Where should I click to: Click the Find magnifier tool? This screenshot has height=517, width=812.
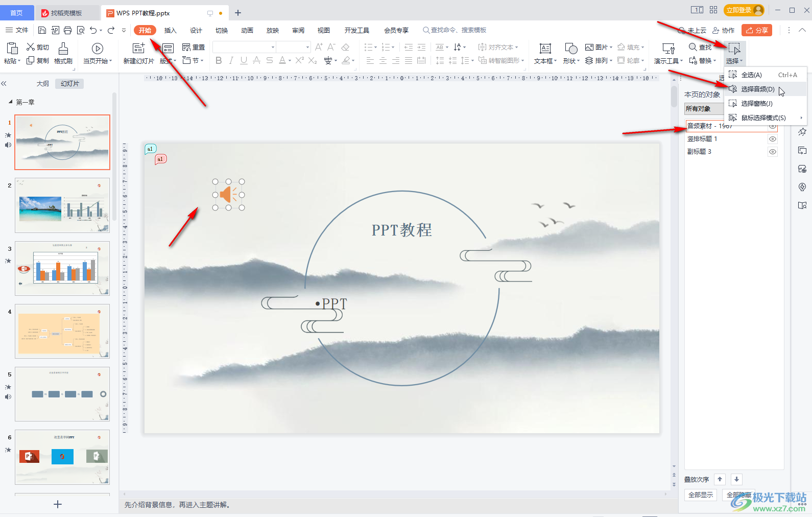point(700,47)
